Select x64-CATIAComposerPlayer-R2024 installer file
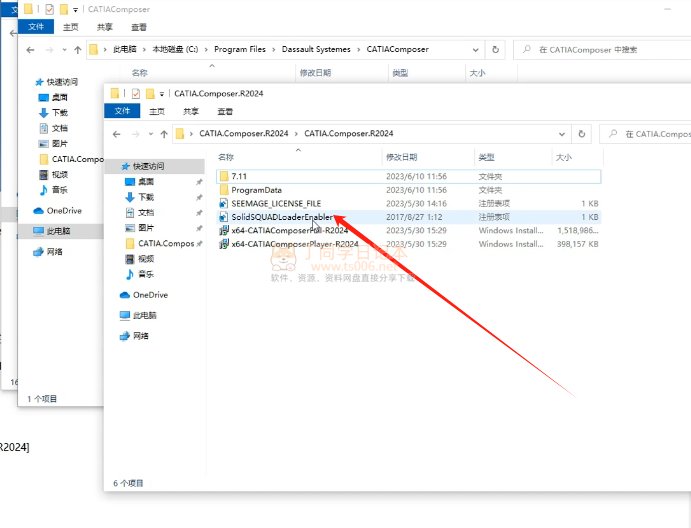 coord(294,243)
